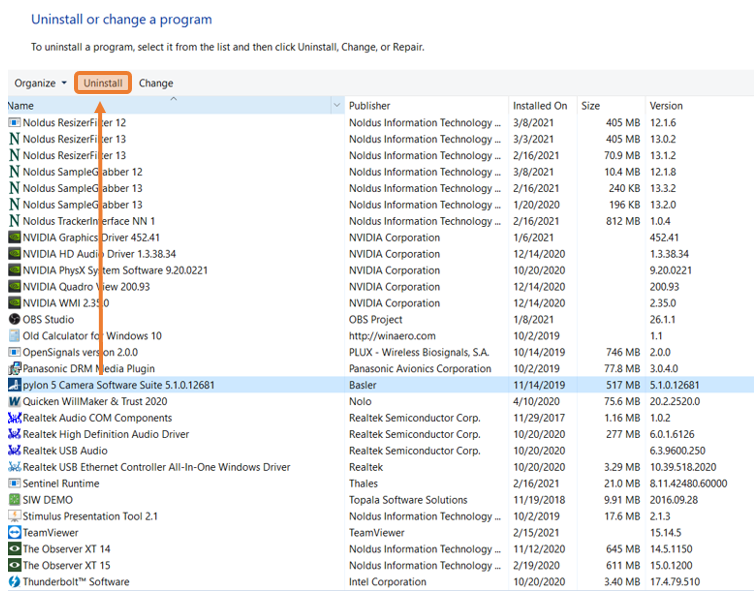Select Stimulus Presentation Tool 2.1 entry
The width and height of the screenshot is (754, 593).
90,516
